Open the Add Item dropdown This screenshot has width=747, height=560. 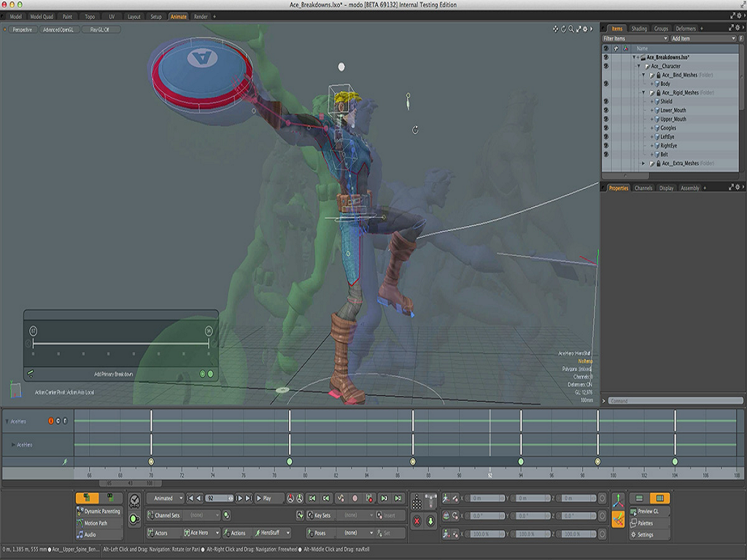[703, 38]
